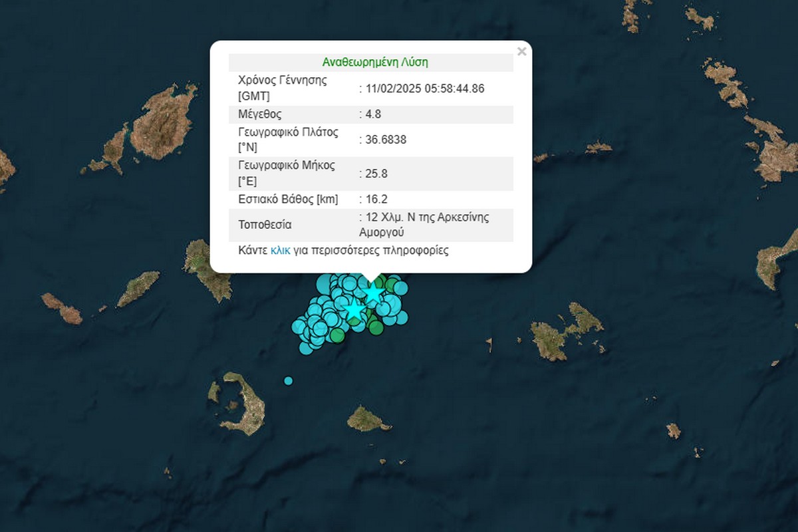Click the lower-left star earthquake marker

coord(354,310)
